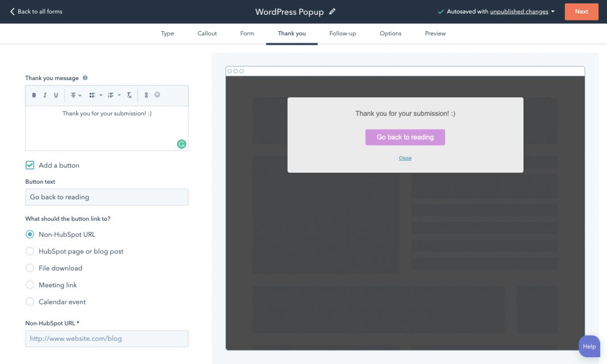
Task: Clear text formatting in the message editor
Action: click(129, 95)
